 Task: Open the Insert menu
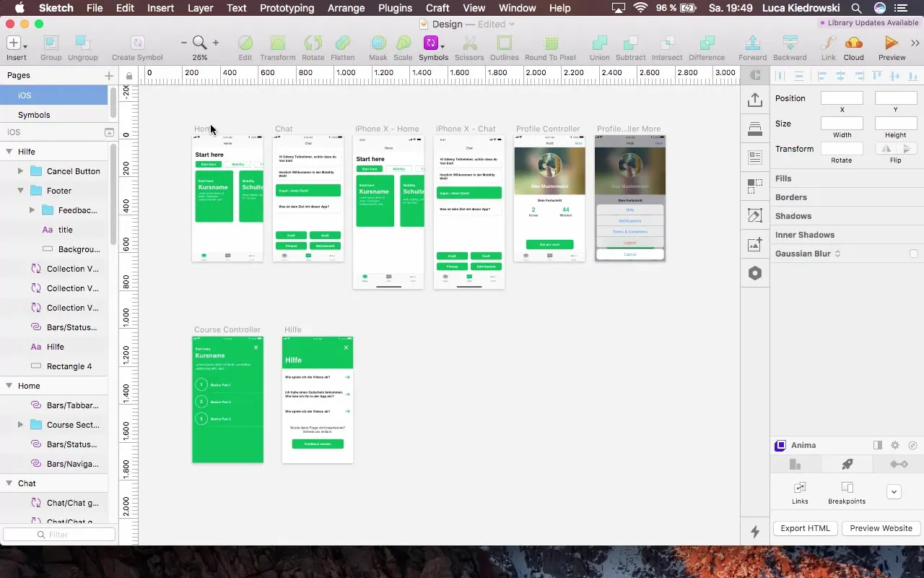160,8
